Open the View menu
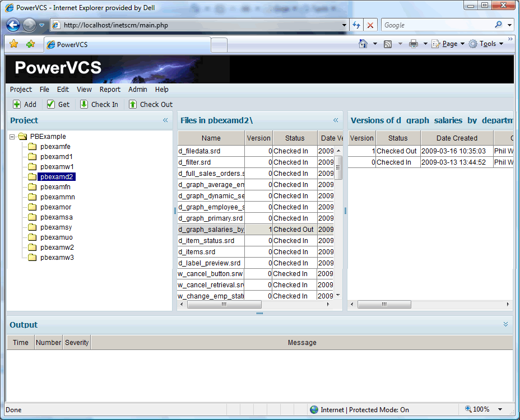The height and width of the screenshot is (420, 520). click(x=84, y=90)
